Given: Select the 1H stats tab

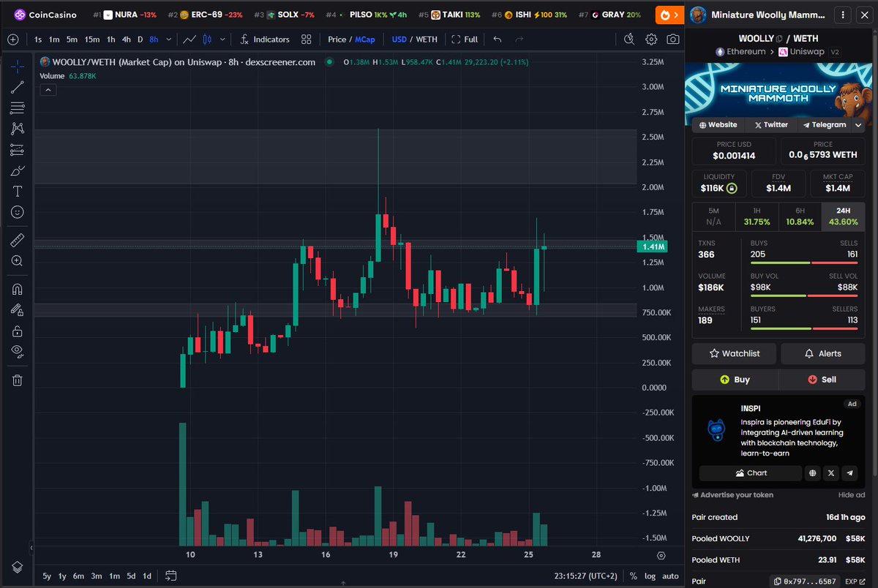Looking at the screenshot, I should 757,216.
